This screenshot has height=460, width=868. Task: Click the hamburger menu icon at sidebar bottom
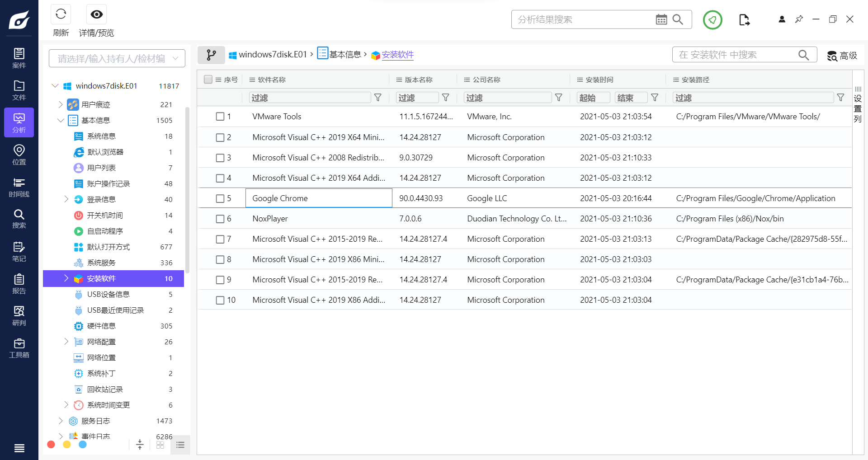(19, 448)
